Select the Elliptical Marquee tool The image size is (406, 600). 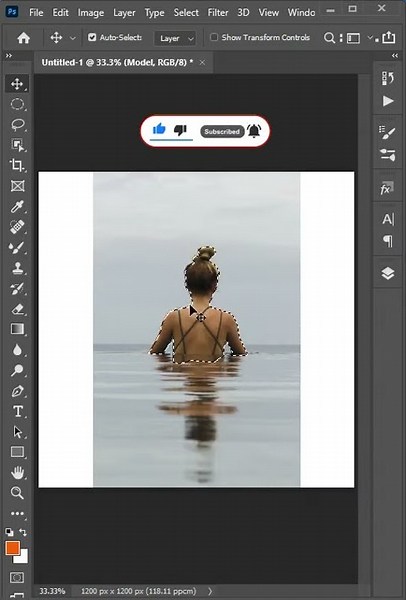click(x=17, y=104)
